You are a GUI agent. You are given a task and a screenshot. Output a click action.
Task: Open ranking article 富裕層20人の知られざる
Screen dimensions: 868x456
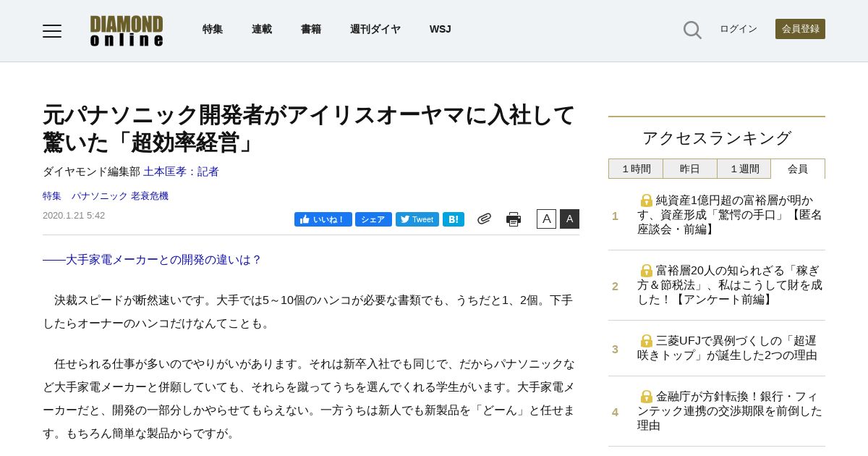(730, 285)
